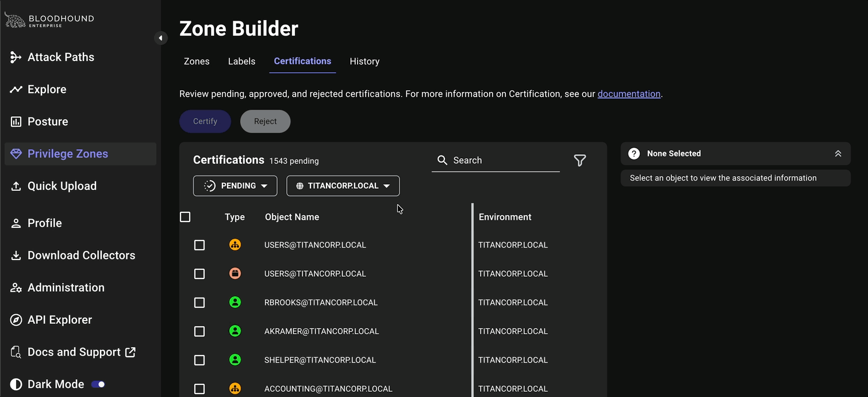Image resolution: width=868 pixels, height=397 pixels.
Task: Click the Dark Mode half-circle icon
Action: pyautogui.click(x=16, y=384)
